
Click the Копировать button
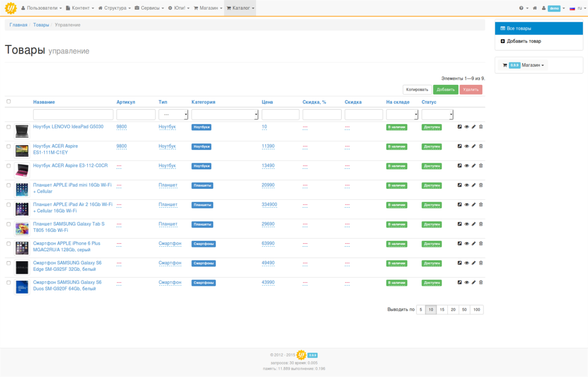coord(417,90)
